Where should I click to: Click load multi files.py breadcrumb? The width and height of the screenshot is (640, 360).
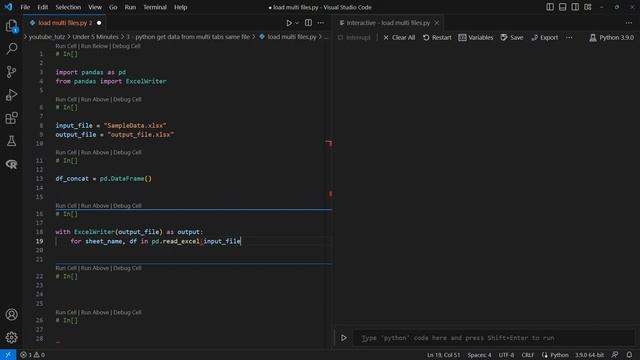(288, 37)
